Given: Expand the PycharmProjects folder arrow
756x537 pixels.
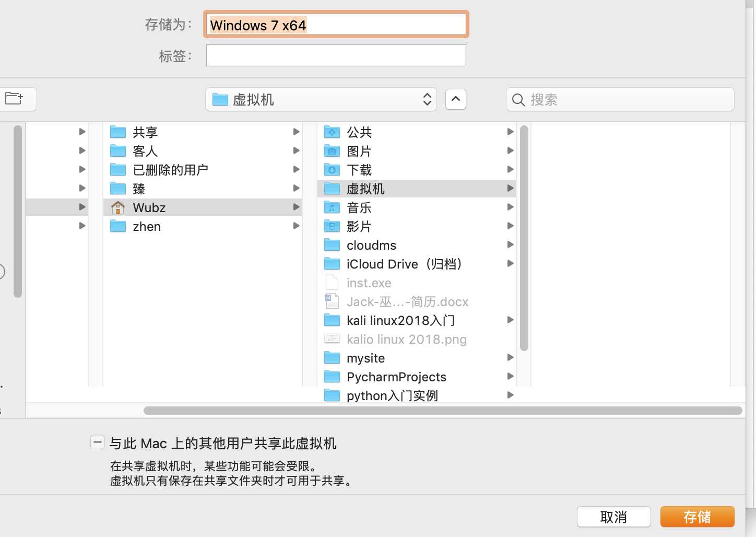Looking at the screenshot, I should pyautogui.click(x=510, y=376).
